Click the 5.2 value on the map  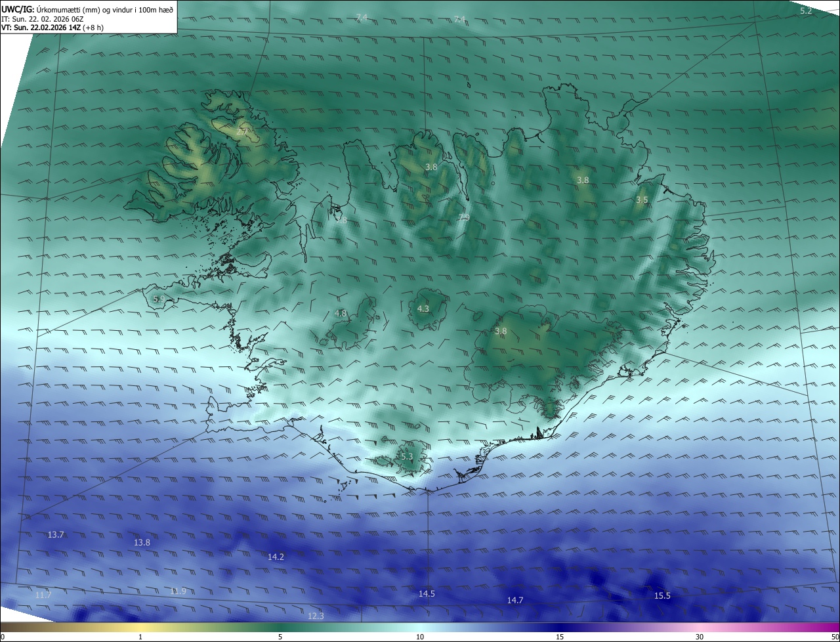click(806, 11)
